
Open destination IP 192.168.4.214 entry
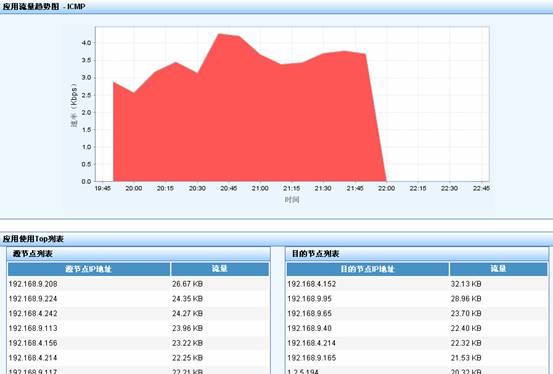point(417,343)
